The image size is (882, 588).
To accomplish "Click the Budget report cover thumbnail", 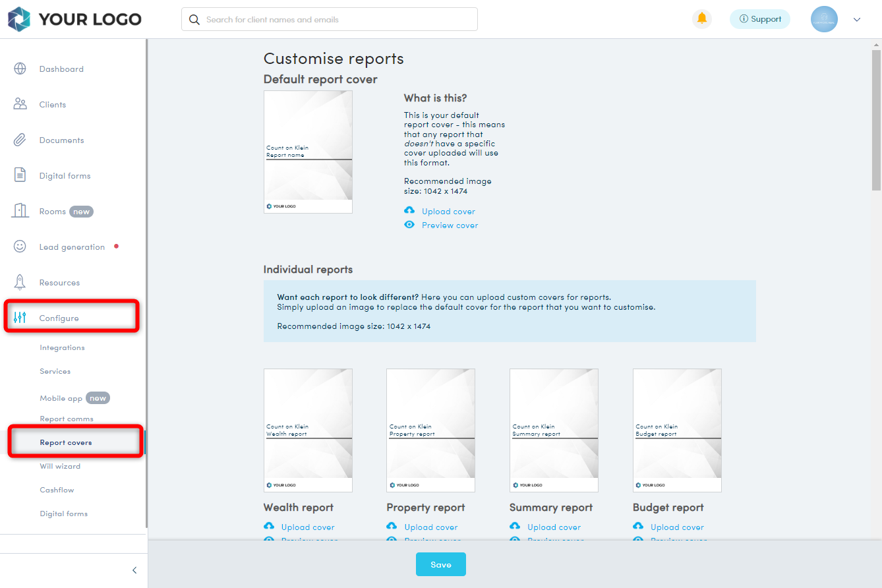I will (677, 430).
